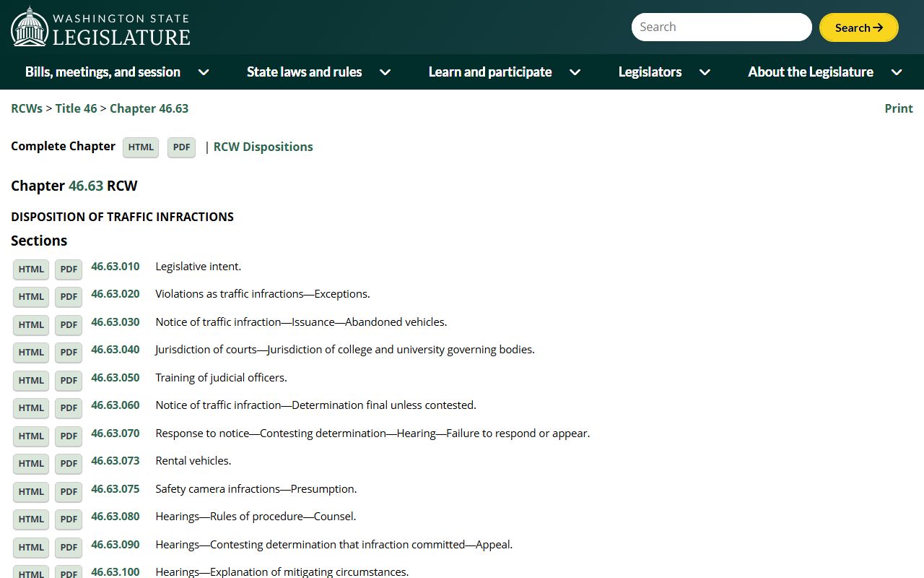Navigate to RCWs breadcrumb link
Image resolution: width=924 pixels, height=578 pixels.
(x=27, y=108)
